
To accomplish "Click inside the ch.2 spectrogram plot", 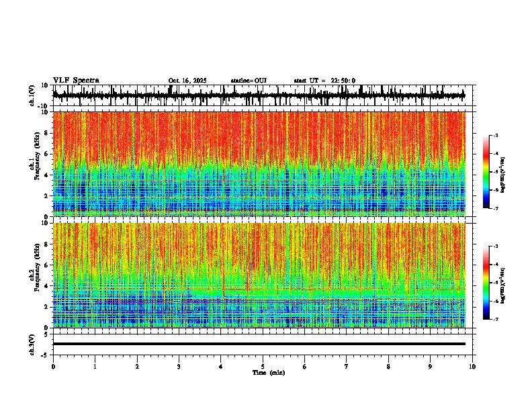I will pos(259,275).
